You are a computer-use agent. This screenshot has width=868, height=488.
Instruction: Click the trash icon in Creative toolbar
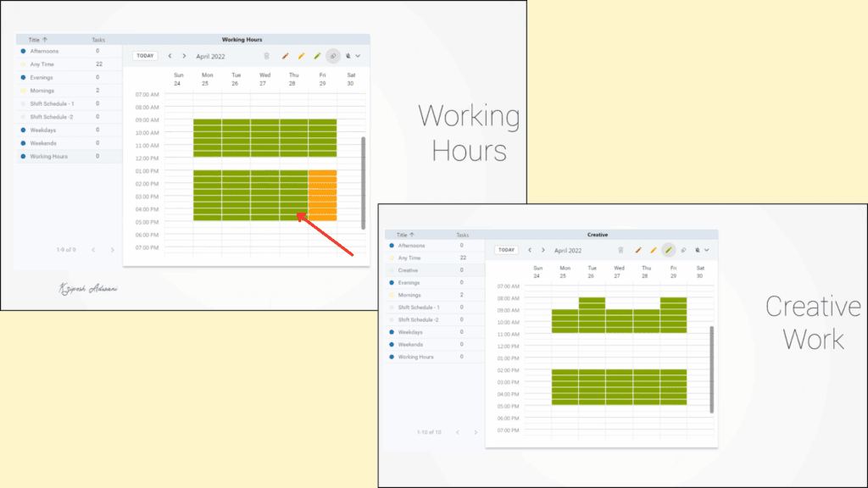620,250
